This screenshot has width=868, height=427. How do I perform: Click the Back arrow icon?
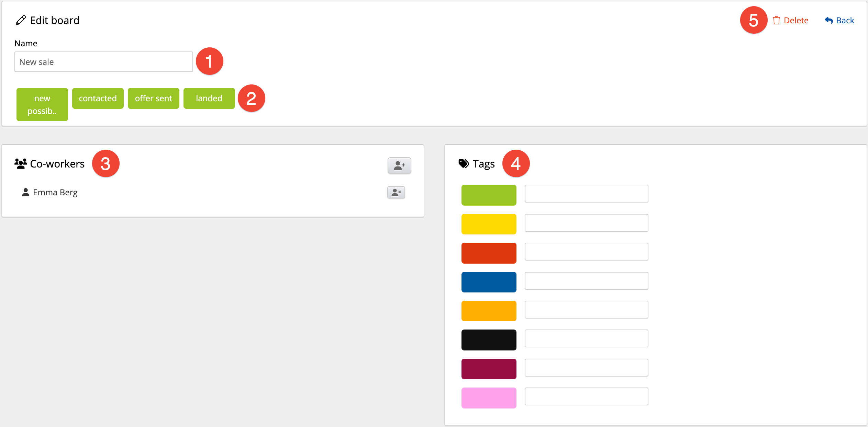click(828, 21)
